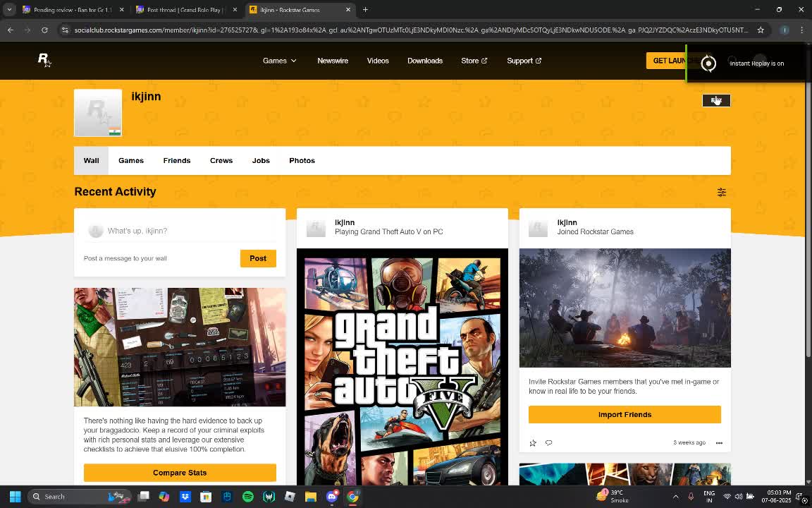
Task: Open File Explorer from the taskbar
Action: [x=310, y=497]
